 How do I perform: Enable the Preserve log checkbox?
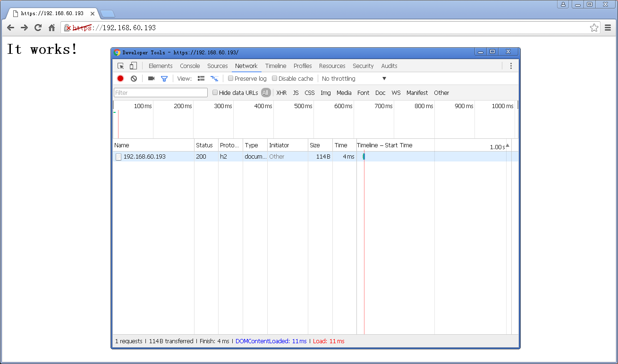(x=230, y=78)
